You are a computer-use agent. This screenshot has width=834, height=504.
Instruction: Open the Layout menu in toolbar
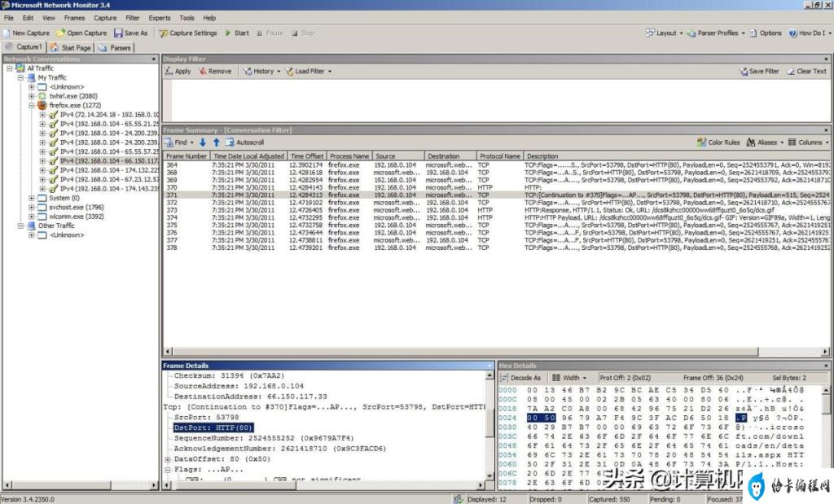(664, 33)
